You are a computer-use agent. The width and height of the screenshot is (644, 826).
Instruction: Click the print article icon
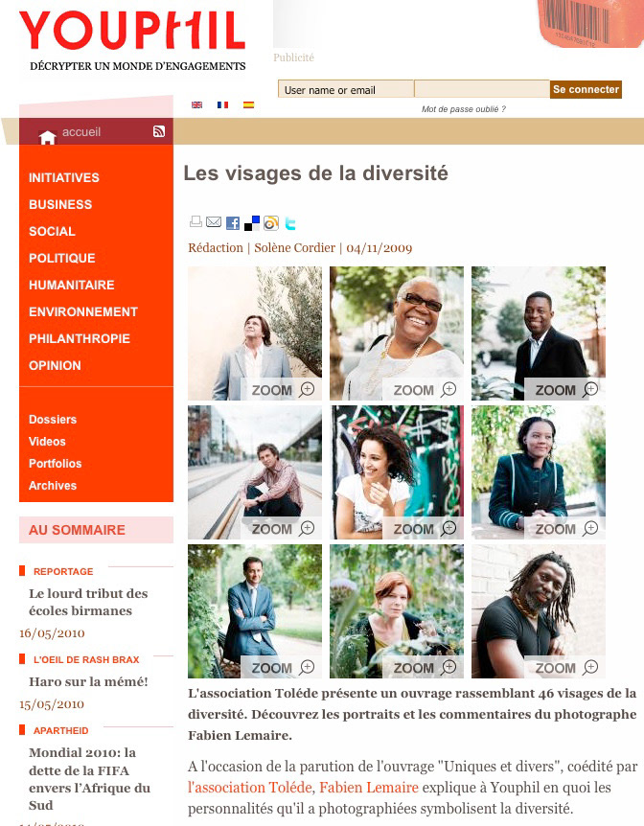point(195,222)
